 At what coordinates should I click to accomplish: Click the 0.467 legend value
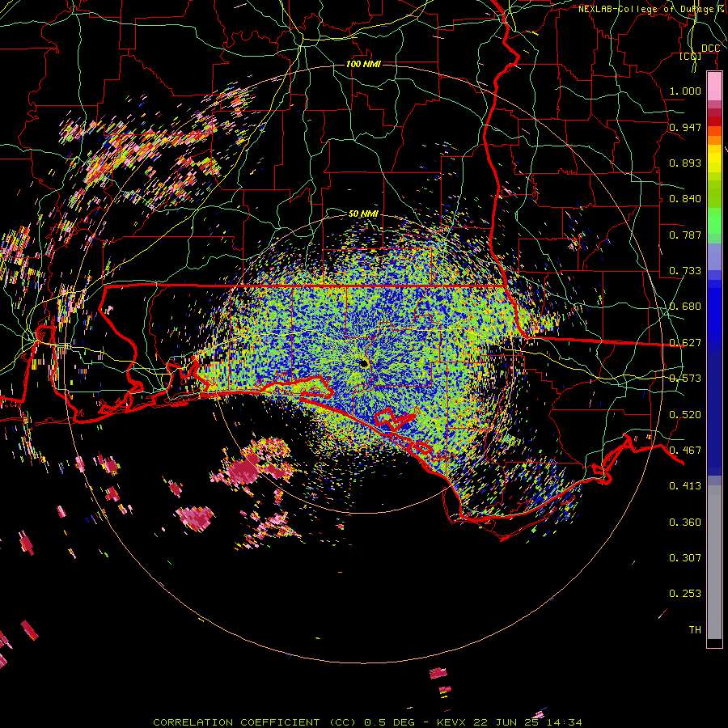685,451
